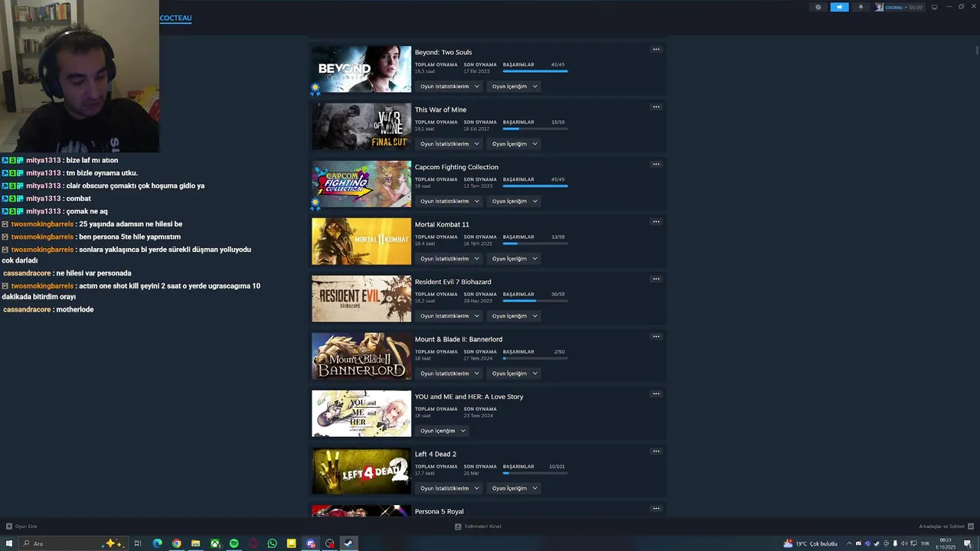Click the $0.09 wallet balance text
The height and width of the screenshot is (551, 980).
click(x=916, y=7)
